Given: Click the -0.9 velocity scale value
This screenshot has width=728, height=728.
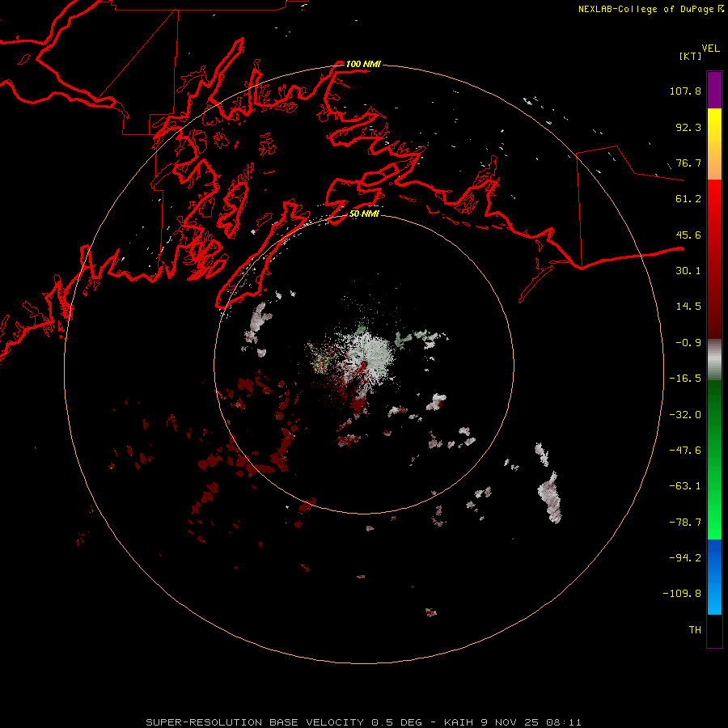Looking at the screenshot, I should pyautogui.click(x=688, y=343).
